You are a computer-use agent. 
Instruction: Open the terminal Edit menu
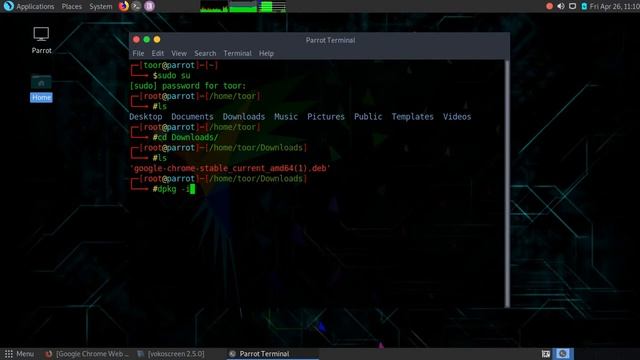158,53
